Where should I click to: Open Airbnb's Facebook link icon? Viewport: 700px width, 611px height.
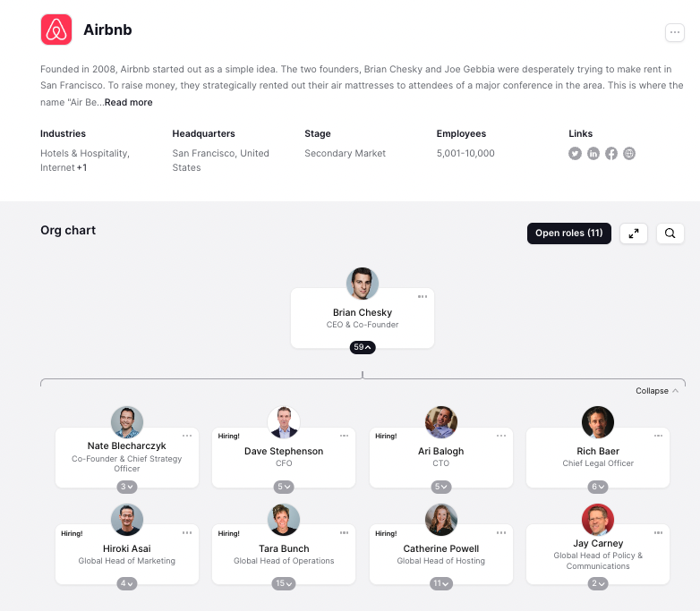pos(611,154)
